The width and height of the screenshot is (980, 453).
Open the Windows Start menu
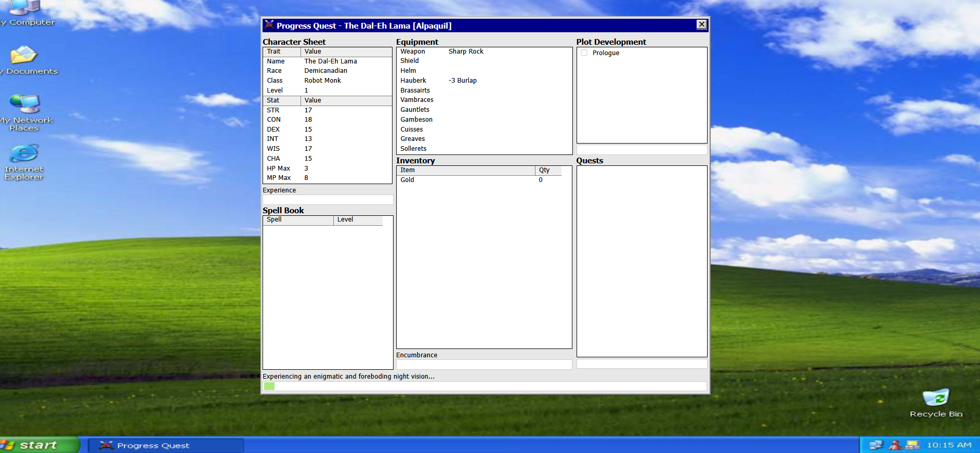40,445
